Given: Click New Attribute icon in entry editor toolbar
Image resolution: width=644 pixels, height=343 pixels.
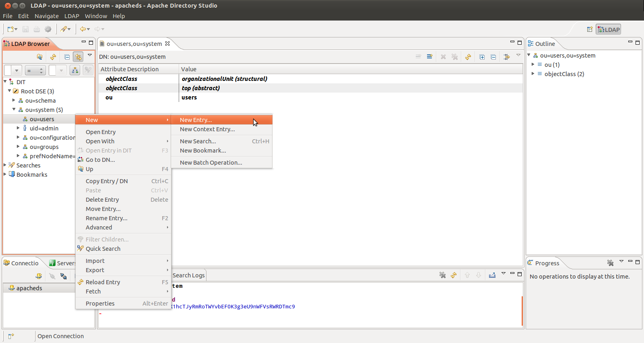Looking at the screenshot, I should click(x=429, y=57).
